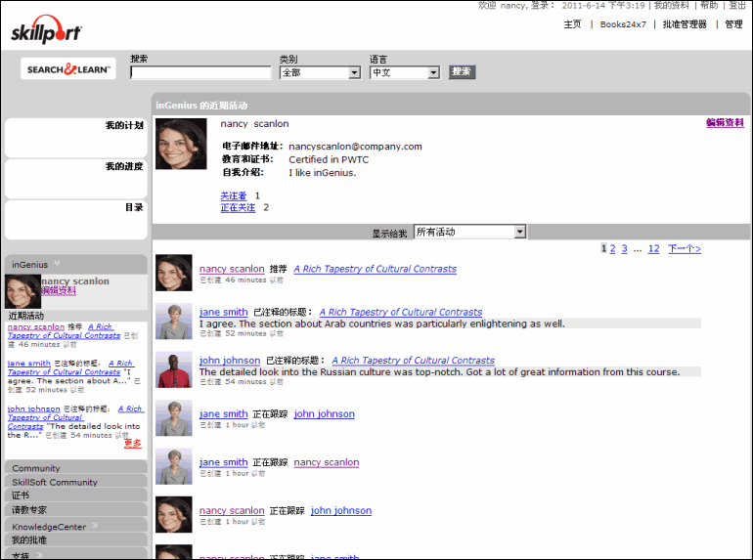The height and width of the screenshot is (560, 753).
Task: Open nancy scanlon link in 推荐 entry
Action: (x=232, y=269)
